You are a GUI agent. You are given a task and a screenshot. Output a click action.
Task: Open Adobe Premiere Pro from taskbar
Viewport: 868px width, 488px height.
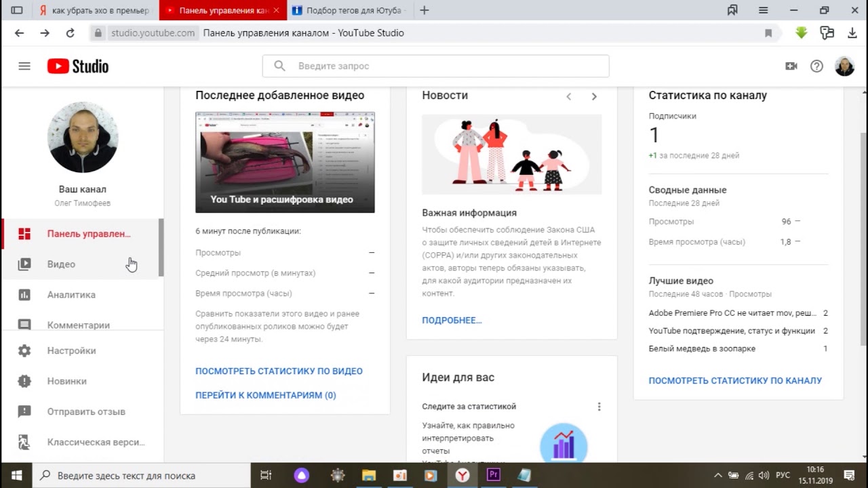[x=493, y=475]
